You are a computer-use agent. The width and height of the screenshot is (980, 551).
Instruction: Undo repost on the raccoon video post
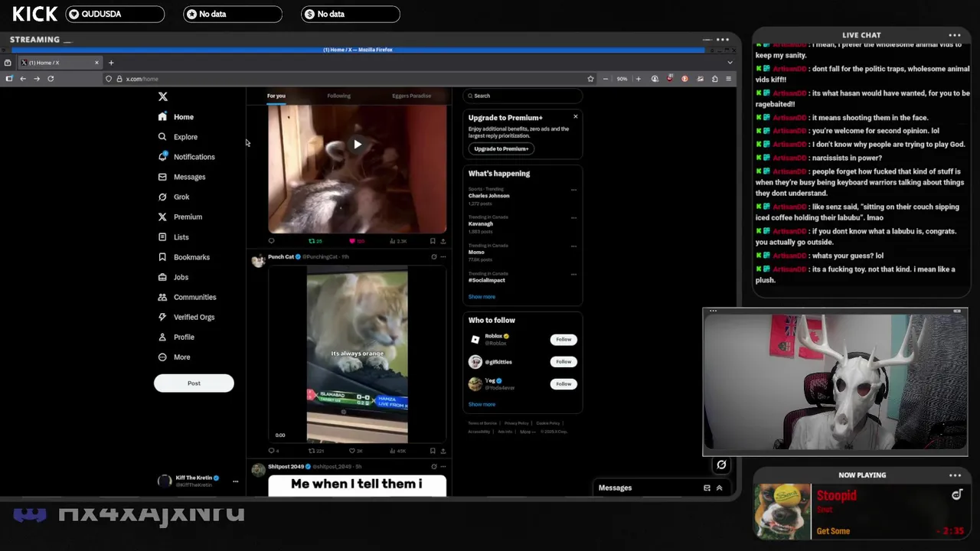tap(315, 241)
